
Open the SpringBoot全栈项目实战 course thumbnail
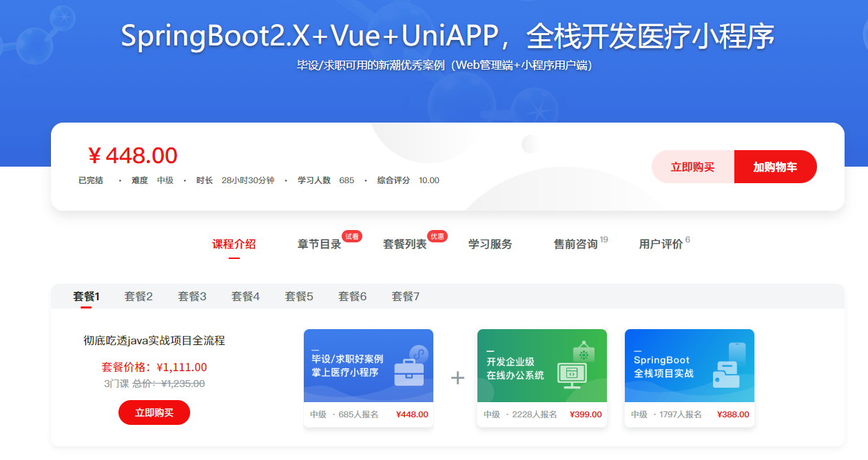click(690, 366)
